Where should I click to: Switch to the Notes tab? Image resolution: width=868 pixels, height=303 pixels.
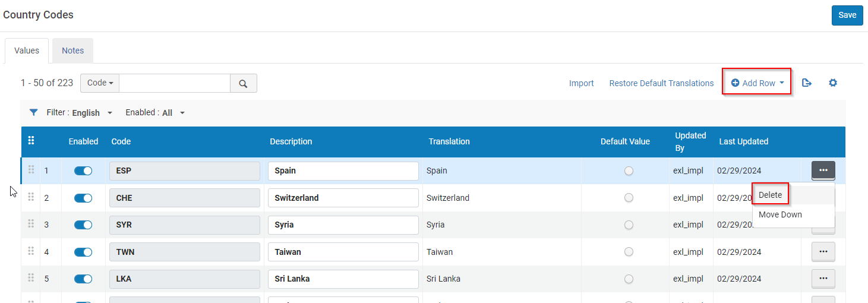(x=72, y=50)
